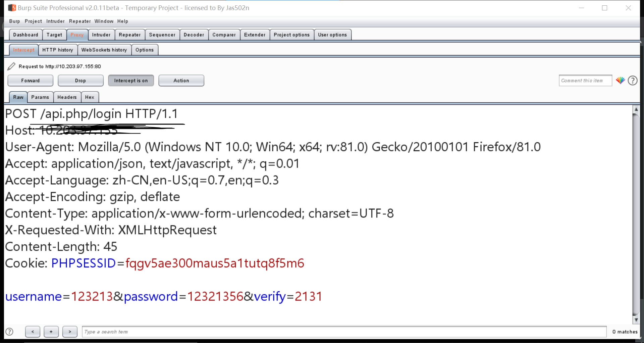The width and height of the screenshot is (644, 343).
Task: Click scrollbar up arrow
Action: point(636,109)
